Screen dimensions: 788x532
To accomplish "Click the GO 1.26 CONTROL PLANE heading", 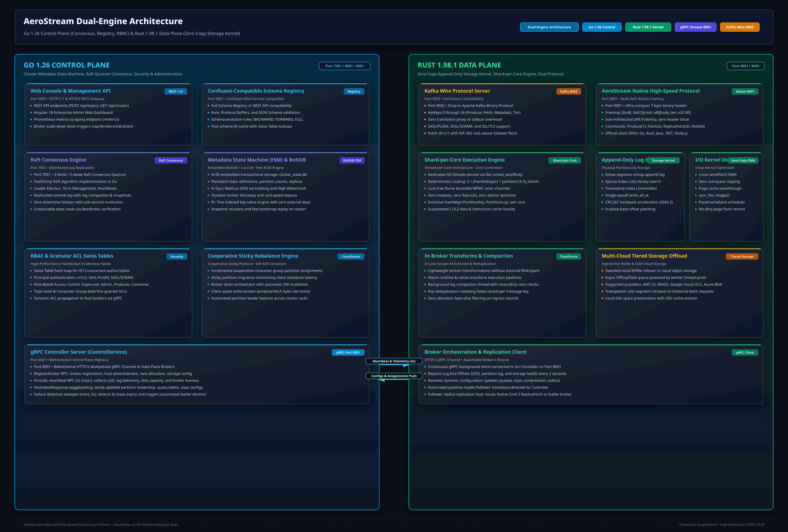I will pos(66,65).
